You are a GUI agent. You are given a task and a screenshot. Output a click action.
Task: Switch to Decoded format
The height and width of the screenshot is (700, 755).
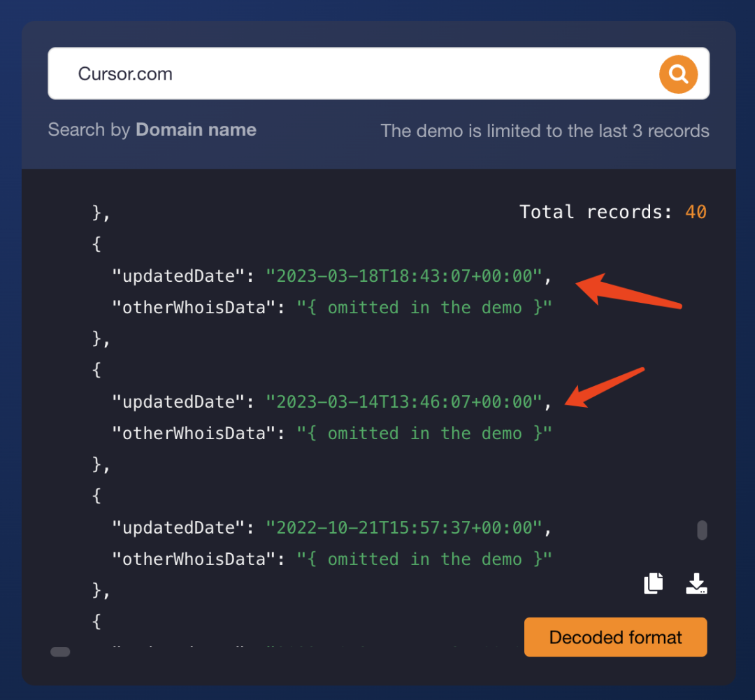(x=615, y=637)
